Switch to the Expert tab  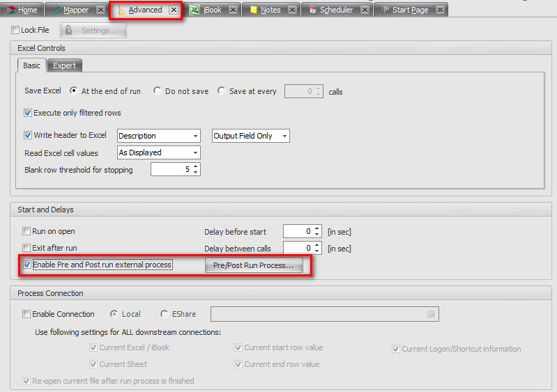pyautogui.click(x=65, y=65)
